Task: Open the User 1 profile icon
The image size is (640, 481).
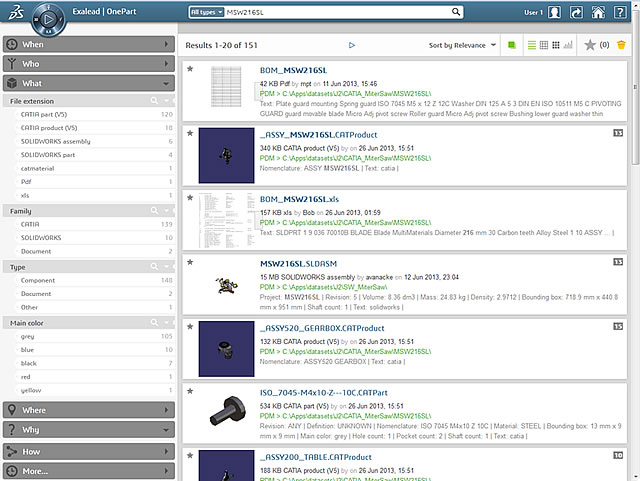Action: click(554, 12)
